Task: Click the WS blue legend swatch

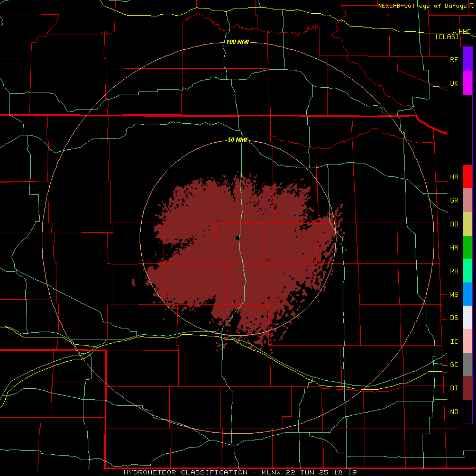Action: [x=467, y=294]
